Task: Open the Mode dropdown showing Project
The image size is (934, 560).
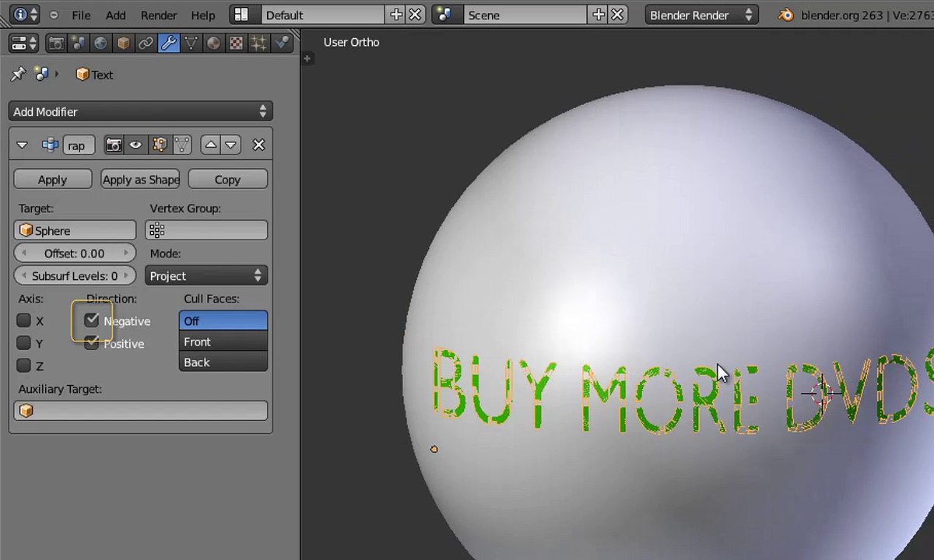Action: tap(206, 275)
